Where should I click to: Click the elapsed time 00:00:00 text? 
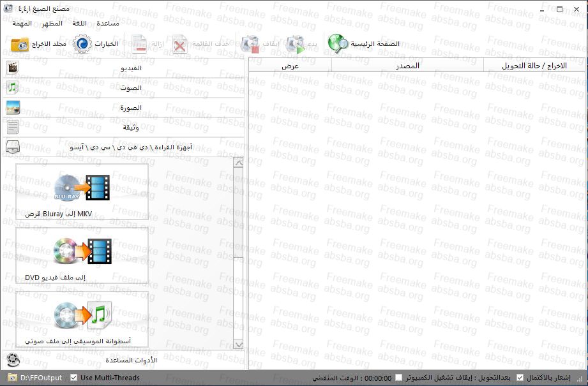tap(378, 378)
